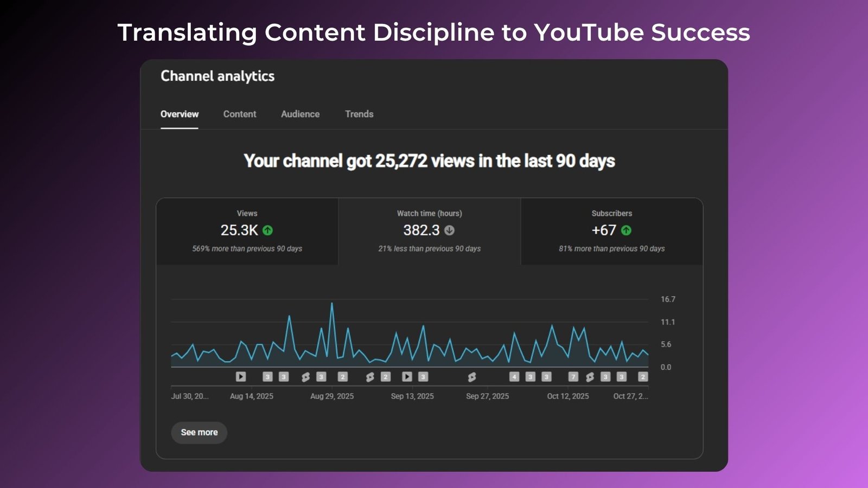Open the uploads marker labeled 7

[x=573, y=376]
